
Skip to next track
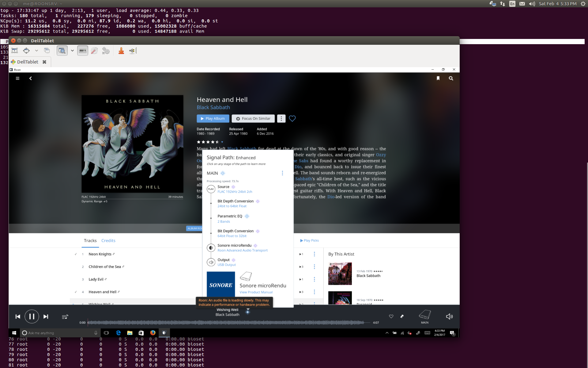[x=46, y=316]
